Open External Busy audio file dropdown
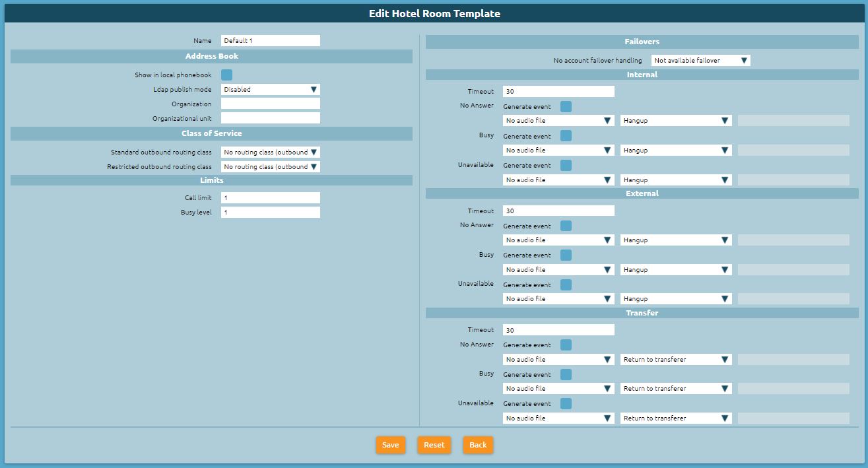This screenshot has height=468, width=868. [558, 269]
